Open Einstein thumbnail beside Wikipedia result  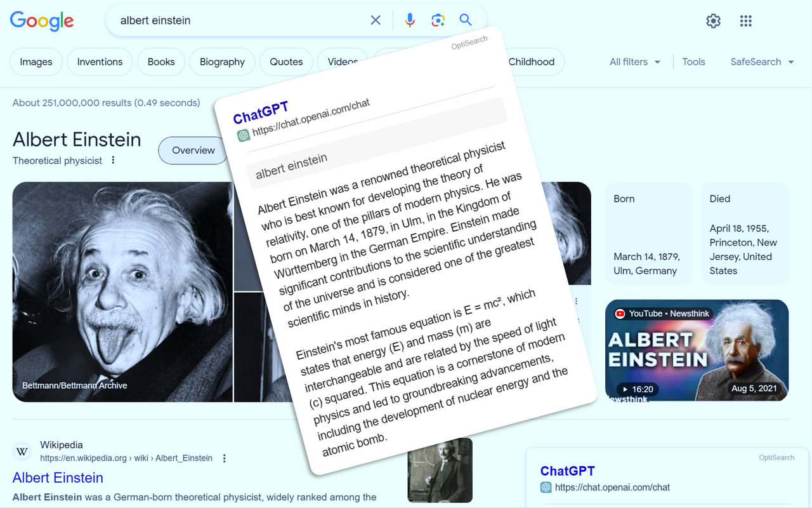click(440, 470)
